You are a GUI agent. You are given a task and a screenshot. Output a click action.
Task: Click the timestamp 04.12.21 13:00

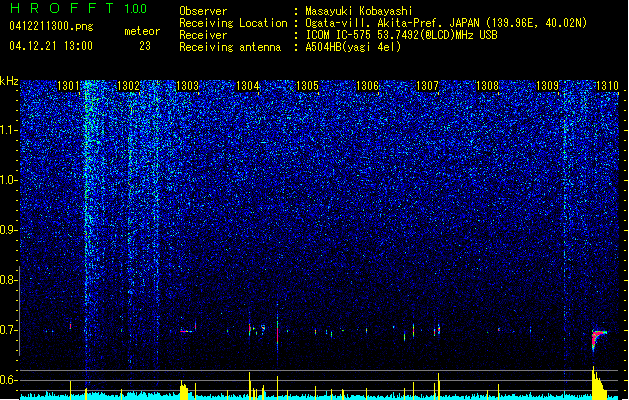tap(51, 46)
